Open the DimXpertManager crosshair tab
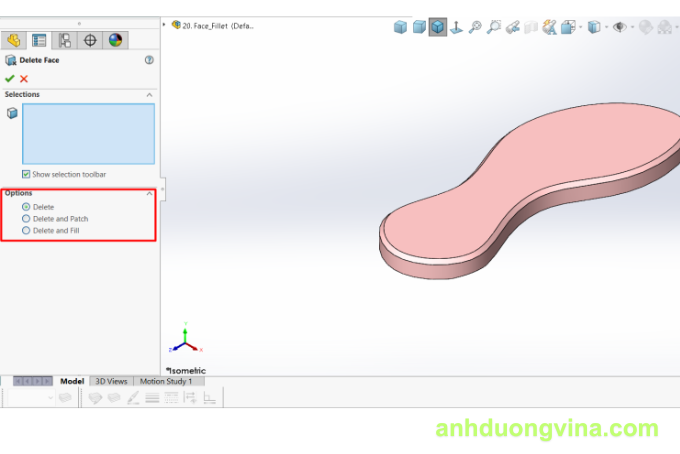The height and width of the screenshot is (454, 680). click(x=90, y=40)
